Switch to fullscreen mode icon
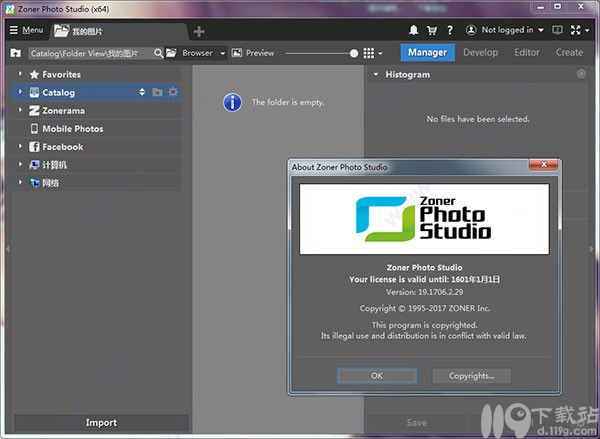The width and height of the screenshot is (600, 439). pyautogui.click(x=576, y=30)
